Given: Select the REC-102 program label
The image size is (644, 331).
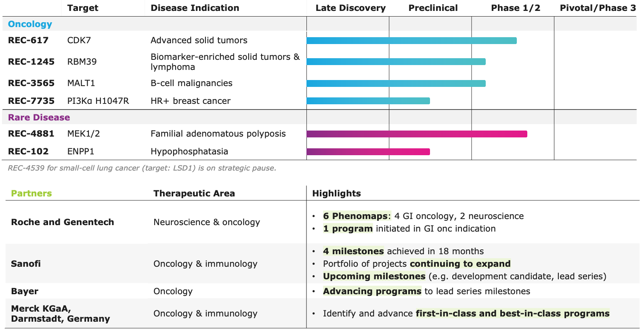Looking at the screenshot, I should [28, 152].
